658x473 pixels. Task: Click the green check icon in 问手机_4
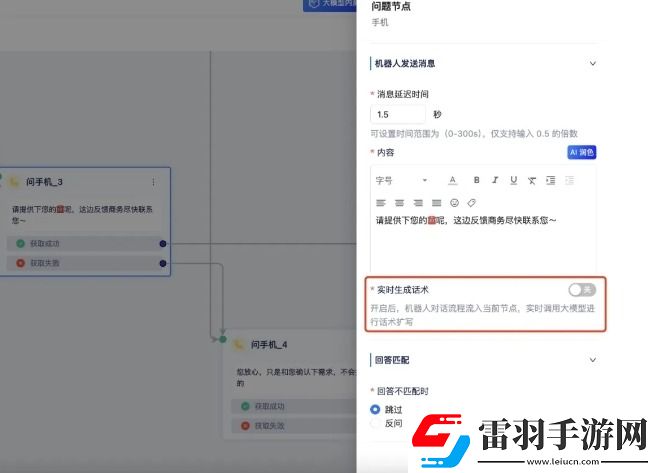[245, 406]
